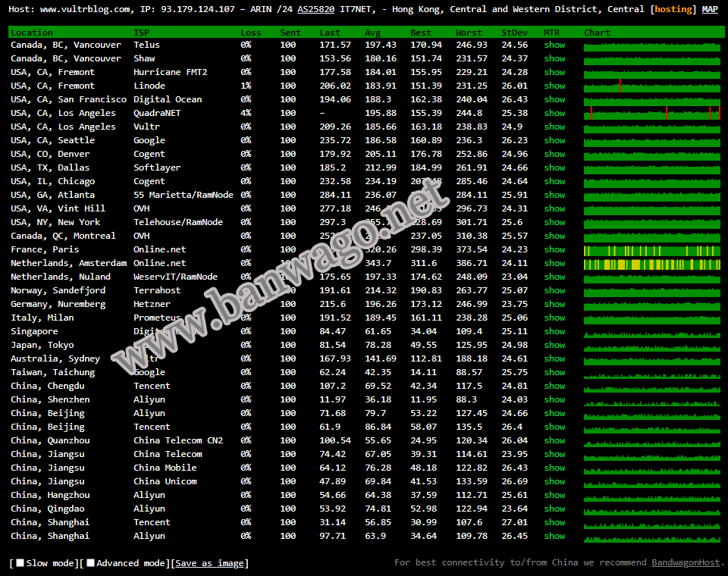This screenshot has width=728, height=576.
Task: Click the Fremont Linode latency chart
Action: click(651, 86)
